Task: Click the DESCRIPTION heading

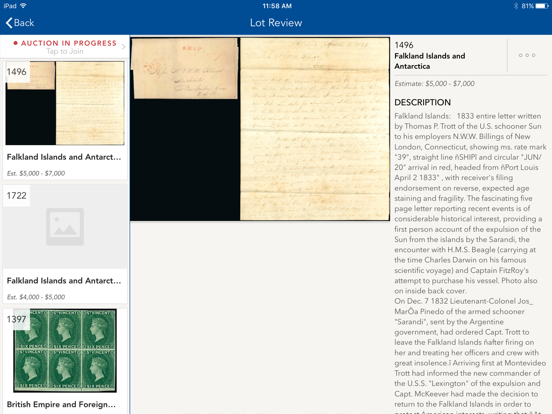Action: pos(422,102)
